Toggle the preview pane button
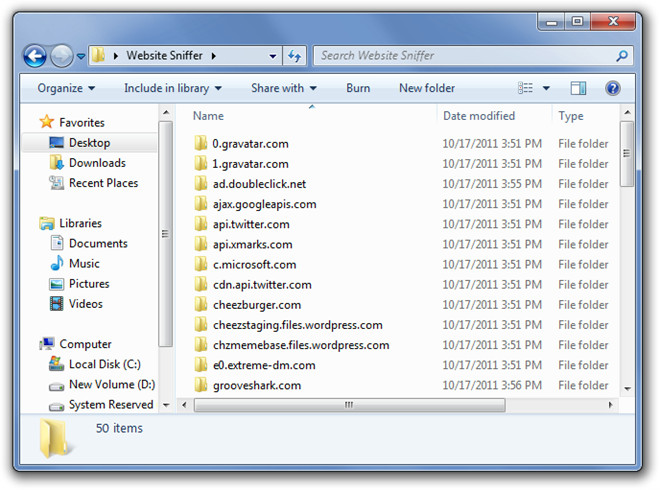 click(x=578, y=88)
